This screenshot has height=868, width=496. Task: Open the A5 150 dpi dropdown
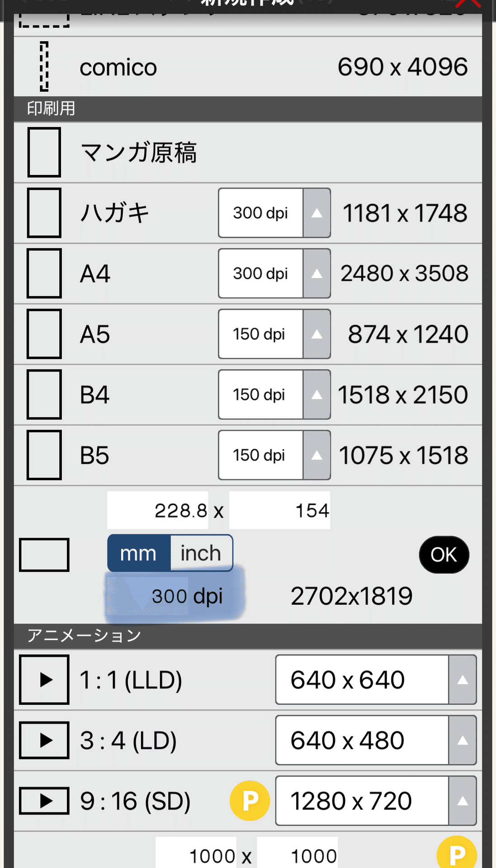pos(274,334)
